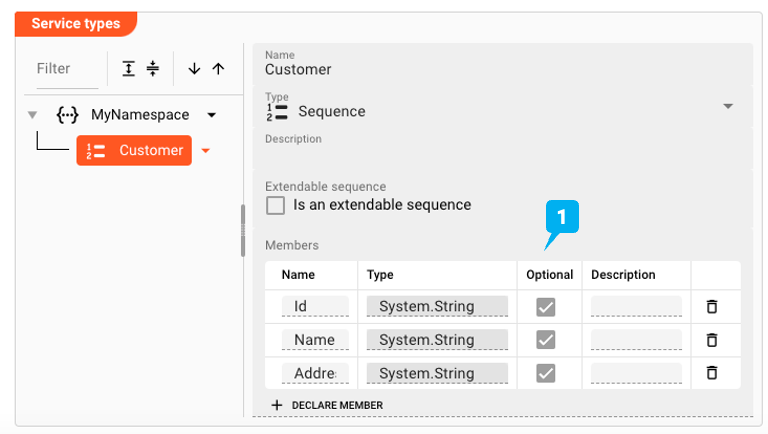Change the type of the Id member
768x434 pixels.
click(437, 306)
